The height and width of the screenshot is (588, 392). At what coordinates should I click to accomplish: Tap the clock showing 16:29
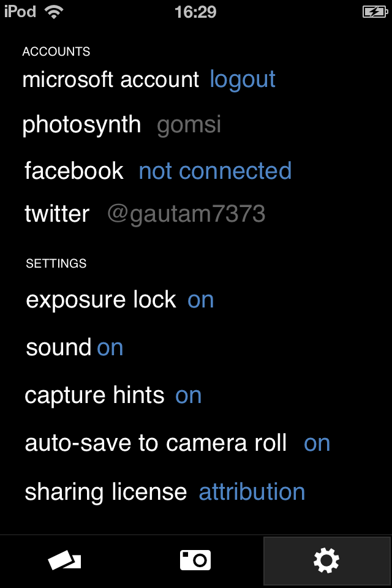pos(195,12)
